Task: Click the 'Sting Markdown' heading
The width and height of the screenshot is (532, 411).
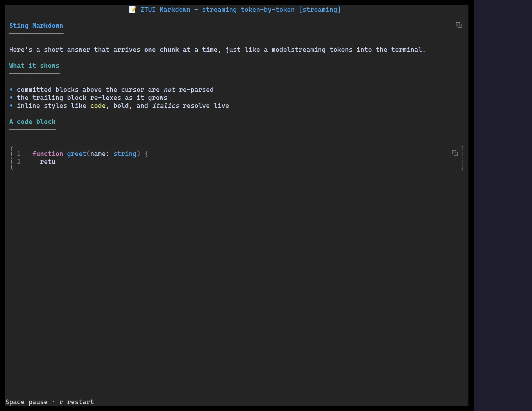Action: coord(36,26)
